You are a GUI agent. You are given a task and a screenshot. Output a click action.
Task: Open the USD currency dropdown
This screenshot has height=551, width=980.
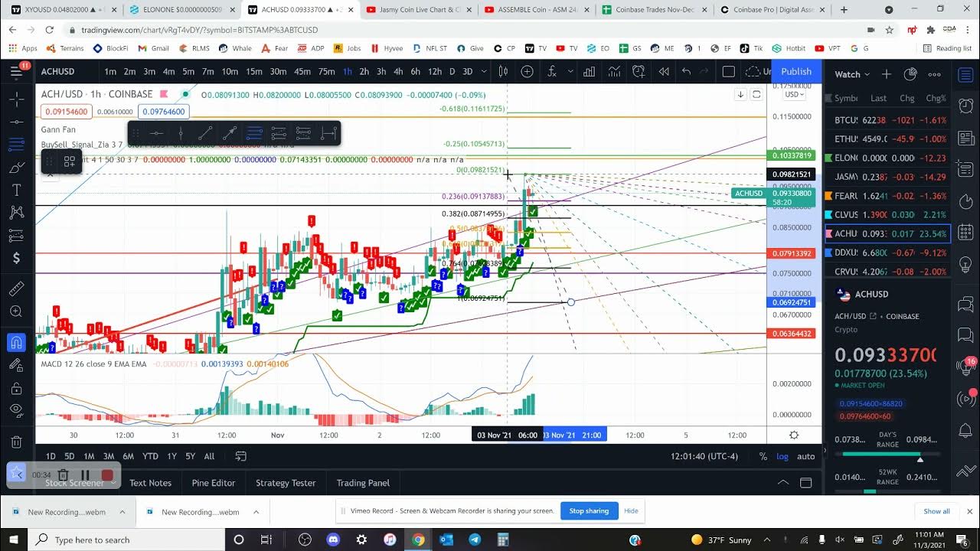coord(794,94)
